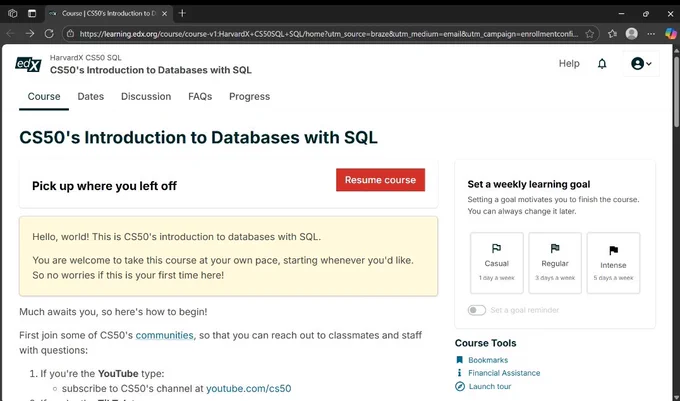Image resolution: width=680 pixels, height=401 pixels.
Task: Open the user account dropdown menu
Action: (641, 64)
